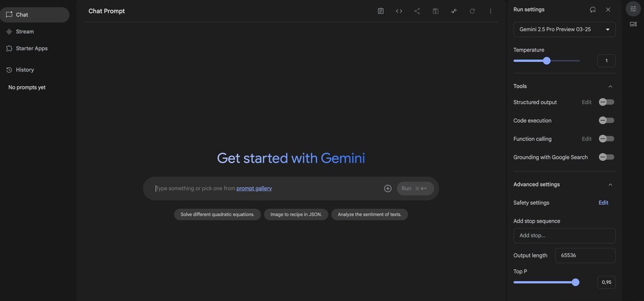Click the save prompt icon
This screenshot has height=301, width=644.
pos(436,11)
